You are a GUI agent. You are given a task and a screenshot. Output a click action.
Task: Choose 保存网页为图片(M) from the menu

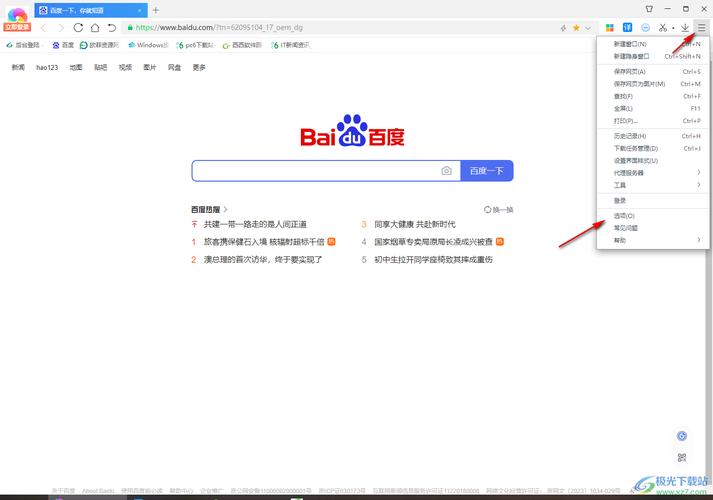coord(653,84)
